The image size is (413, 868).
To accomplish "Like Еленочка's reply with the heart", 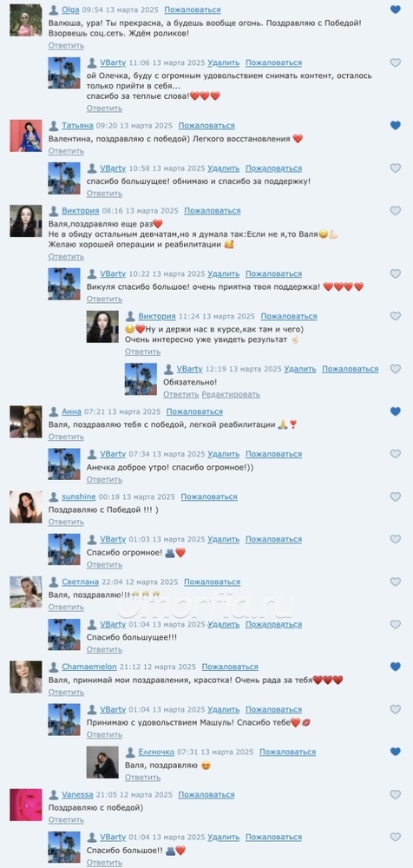I will [x=396, y=752].
